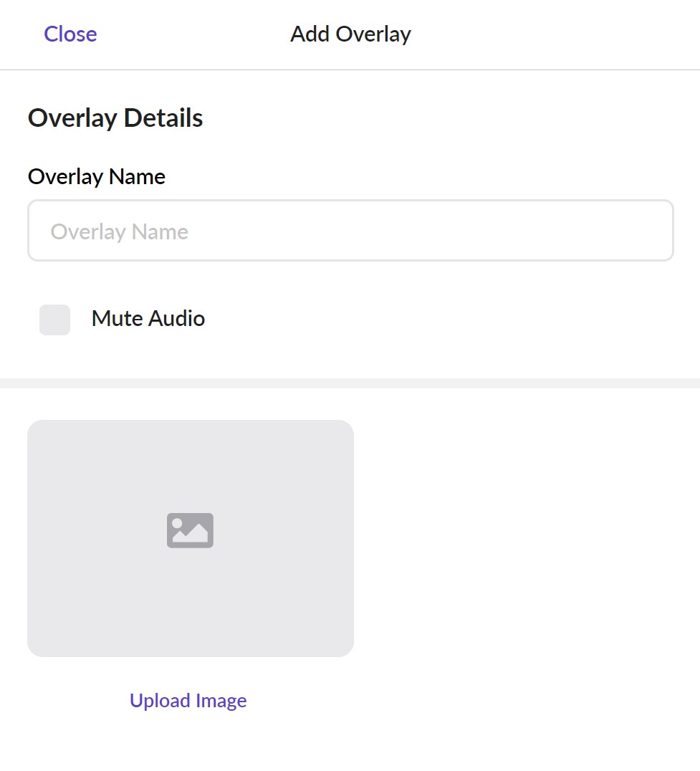Dismiss the Add Overlay dialog using Close
Screen dimensions: 700x771
click(x=70, y=34)
